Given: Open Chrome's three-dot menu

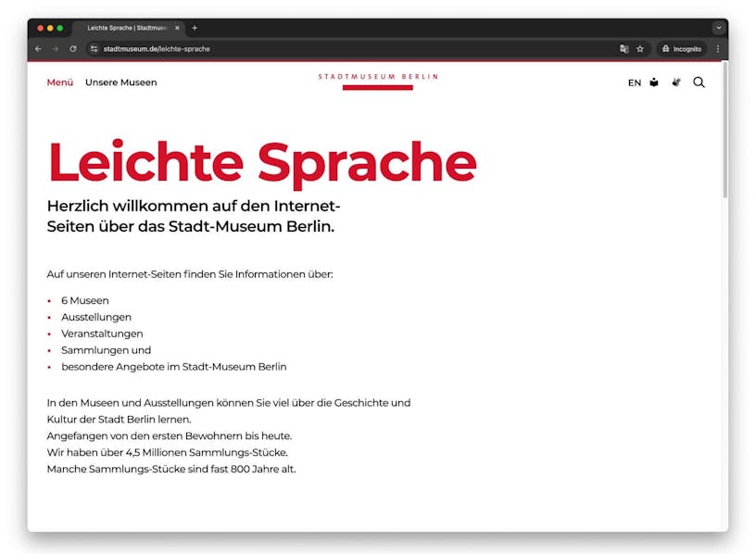Looking at the screenshot, I should coord(718,49).
